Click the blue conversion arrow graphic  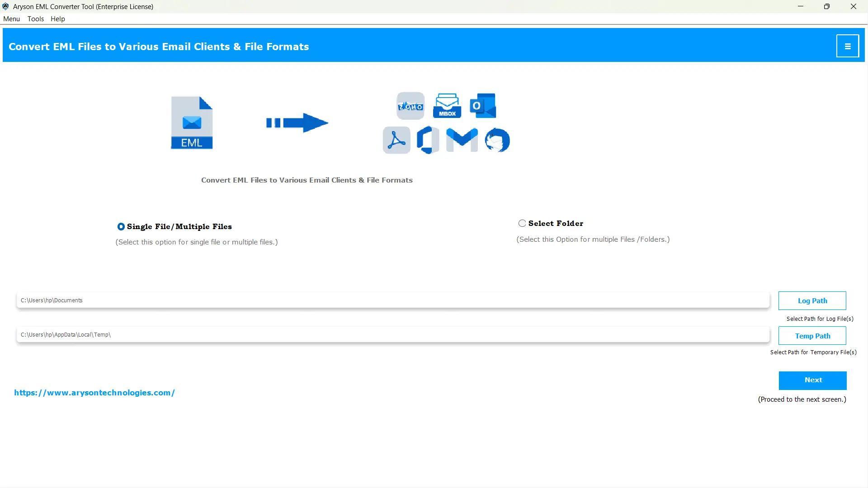coord(297,122)
